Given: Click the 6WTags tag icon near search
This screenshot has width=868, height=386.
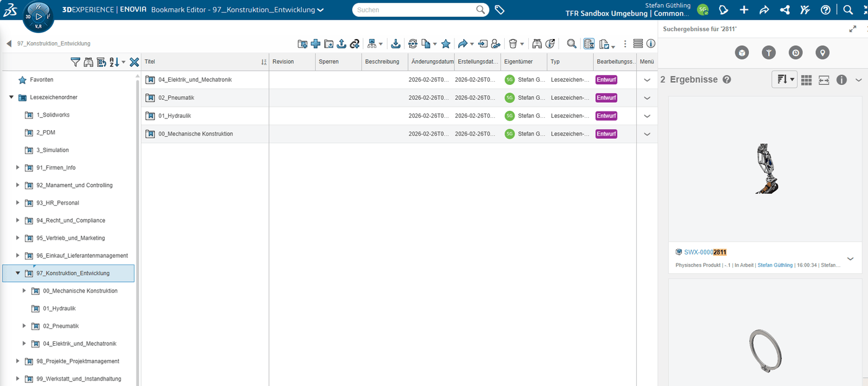Looking at the screenshot, I should [x=499, y=10].
